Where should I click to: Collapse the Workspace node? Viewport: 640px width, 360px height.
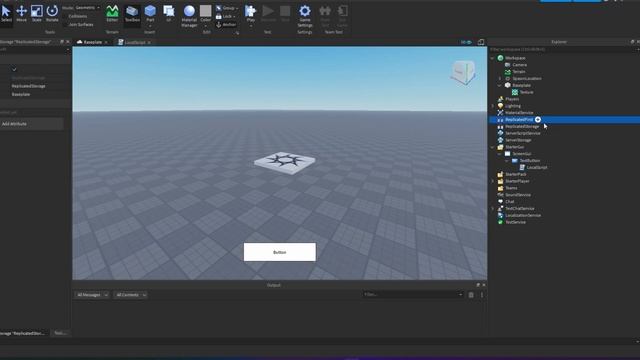point(492,58)
